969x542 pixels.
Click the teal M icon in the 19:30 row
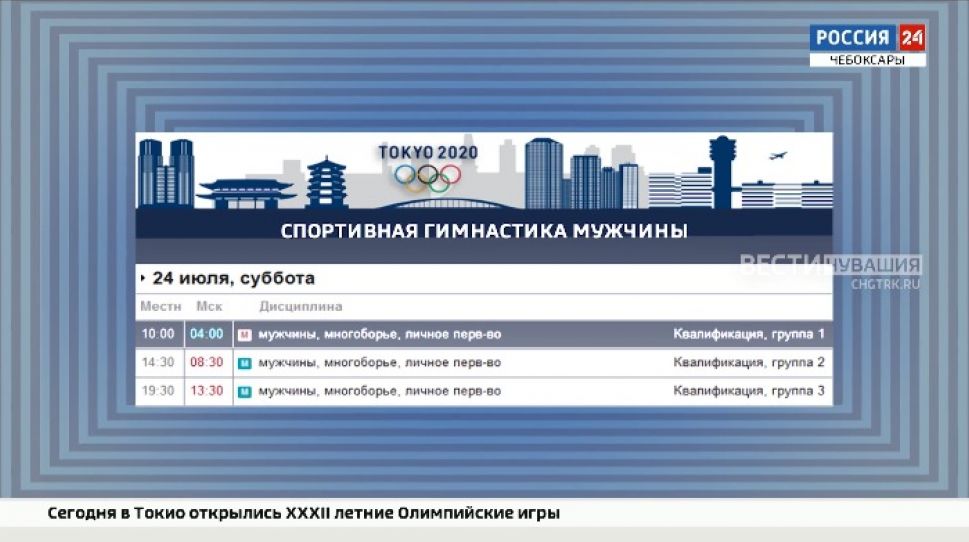coord(245,391)
